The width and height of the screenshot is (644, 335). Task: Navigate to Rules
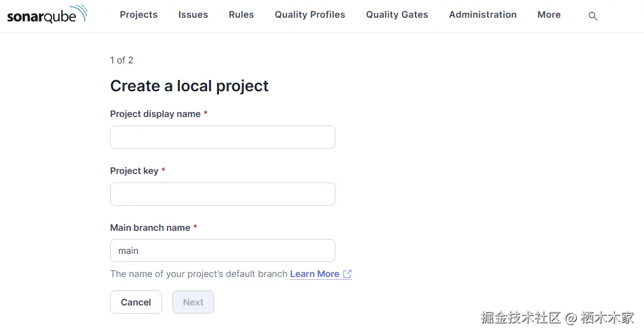point(241,14)
